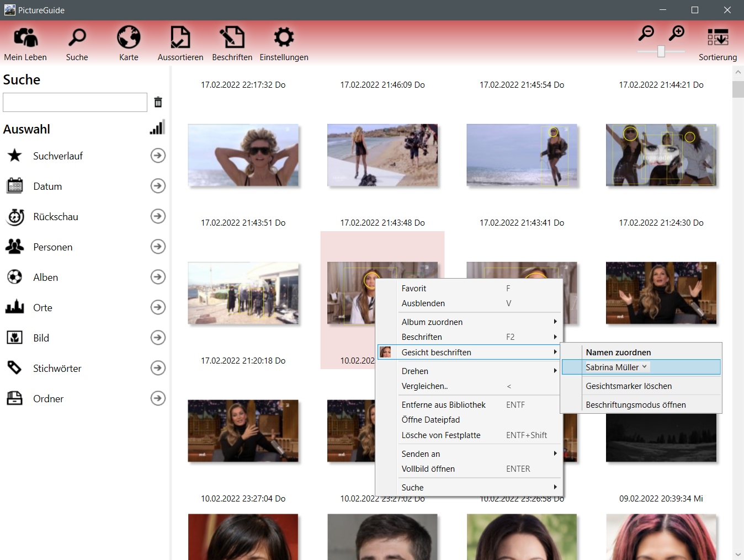Expand Alben with its arrow button

point(158,277)
